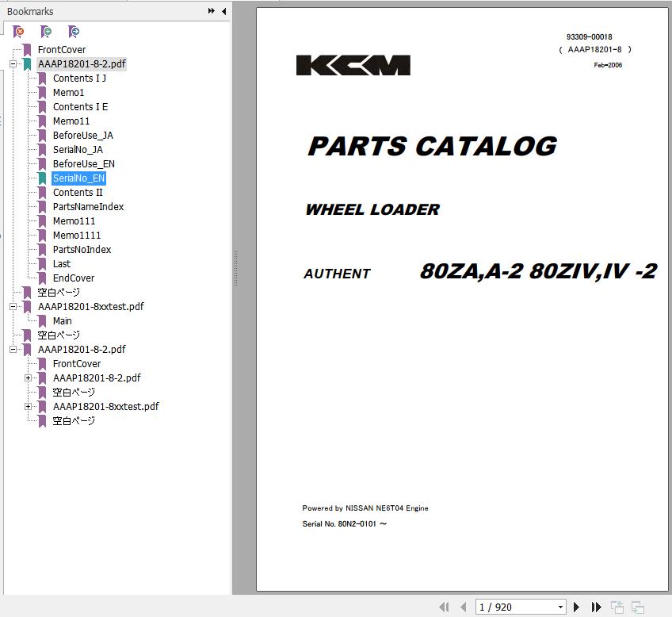Image resolution: width=672 pixels, height=617 pixels.
Task: Go to the previous page arrow
Action: [464, 607]
